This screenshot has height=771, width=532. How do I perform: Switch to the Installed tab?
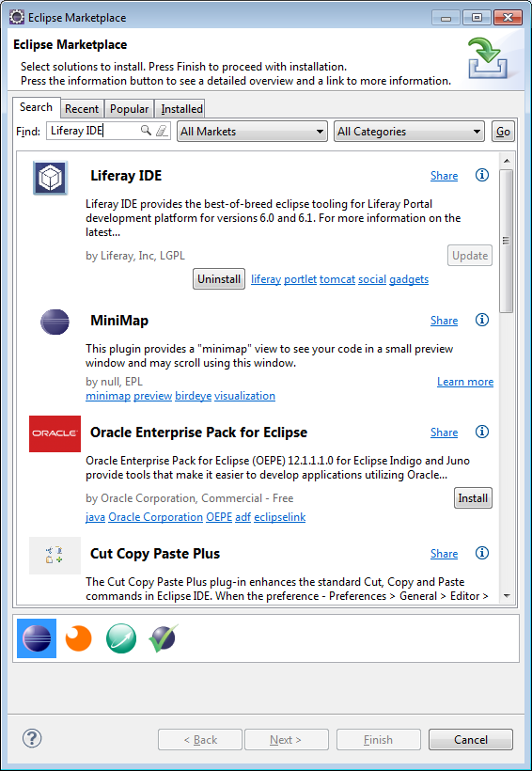[181, 109]
